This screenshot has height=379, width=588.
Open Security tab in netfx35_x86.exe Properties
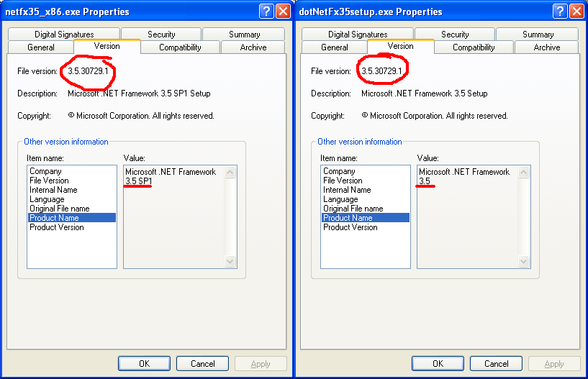(161, 34)
